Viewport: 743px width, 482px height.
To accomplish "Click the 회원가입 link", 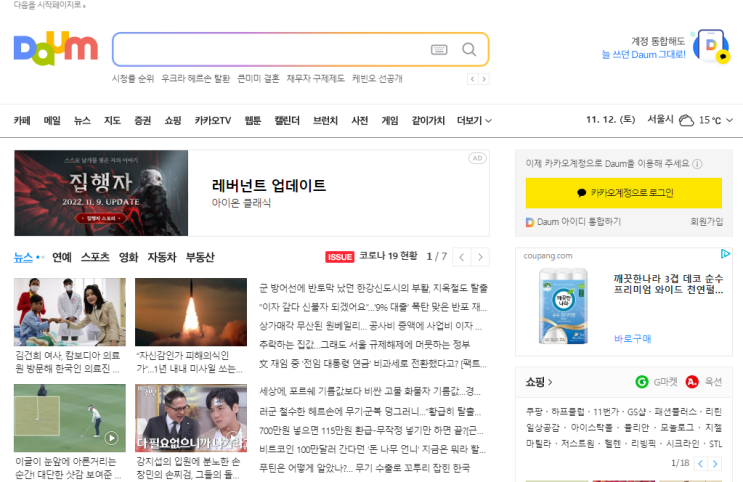I will click(707, 222).
